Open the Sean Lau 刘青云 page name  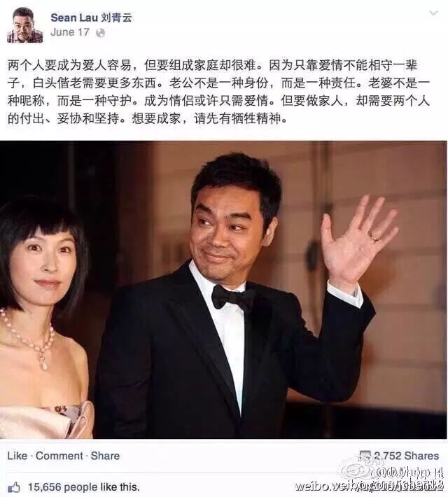pyautogui.click(x=91, y=17)
